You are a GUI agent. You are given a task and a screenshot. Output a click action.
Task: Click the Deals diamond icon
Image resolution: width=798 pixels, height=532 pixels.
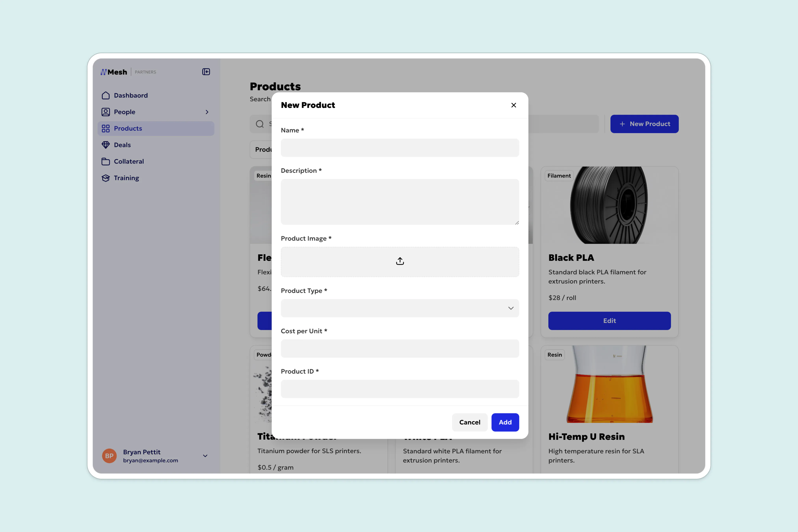[x=106, y=145]
